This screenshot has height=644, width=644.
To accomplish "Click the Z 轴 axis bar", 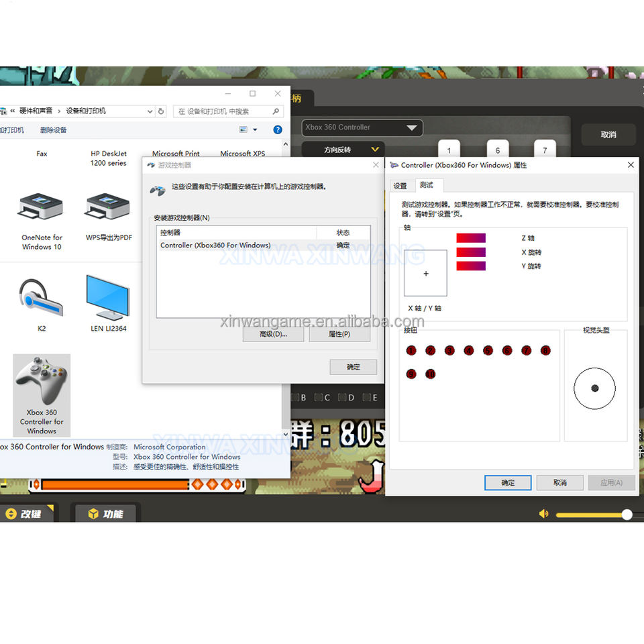I will coord(471,237).
